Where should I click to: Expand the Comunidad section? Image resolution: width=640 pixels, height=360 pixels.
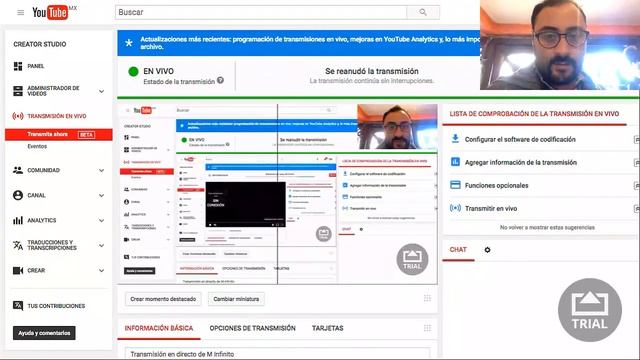(x=102, y=171)
